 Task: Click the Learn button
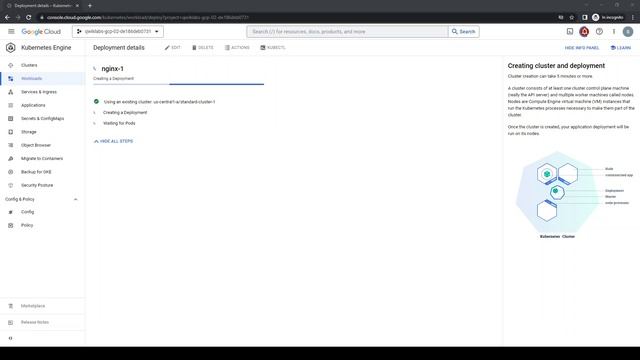pos(620,48)
